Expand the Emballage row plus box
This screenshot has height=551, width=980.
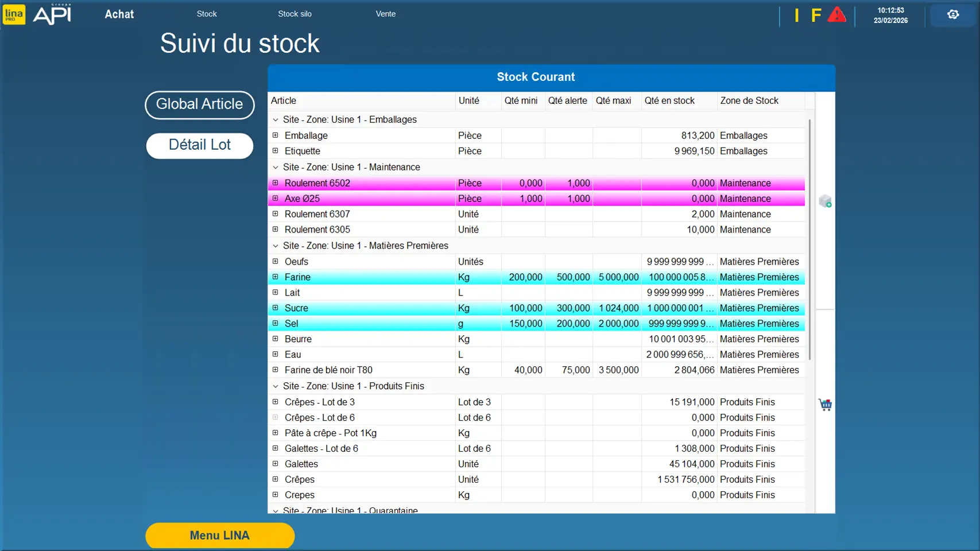point(276,135)
